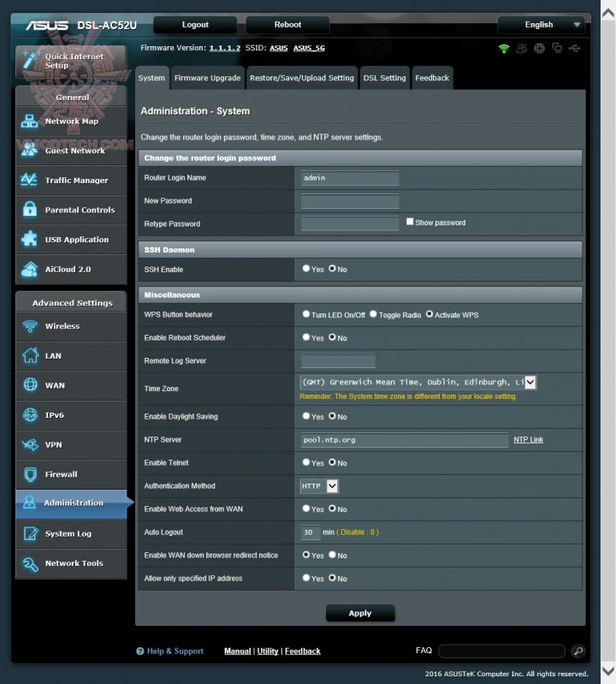The width and height of the screenshot is (616, 684).
Task: Click the page scrollbar down arrow
Action: tap(608, 670)
